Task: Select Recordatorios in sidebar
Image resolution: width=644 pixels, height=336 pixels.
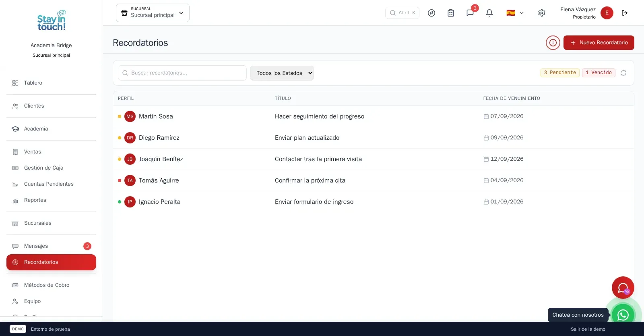Action: (x=52, y=262)
